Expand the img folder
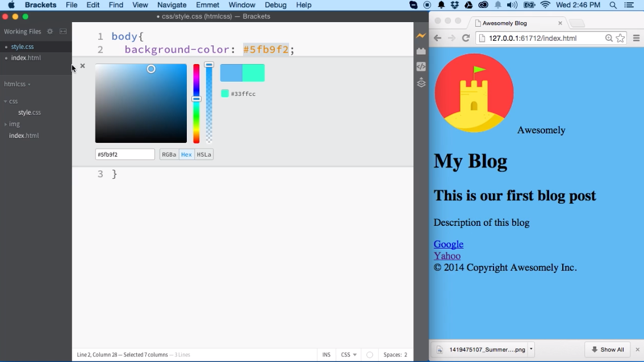This screenshot has width=644, height=362. coord(6,124)
